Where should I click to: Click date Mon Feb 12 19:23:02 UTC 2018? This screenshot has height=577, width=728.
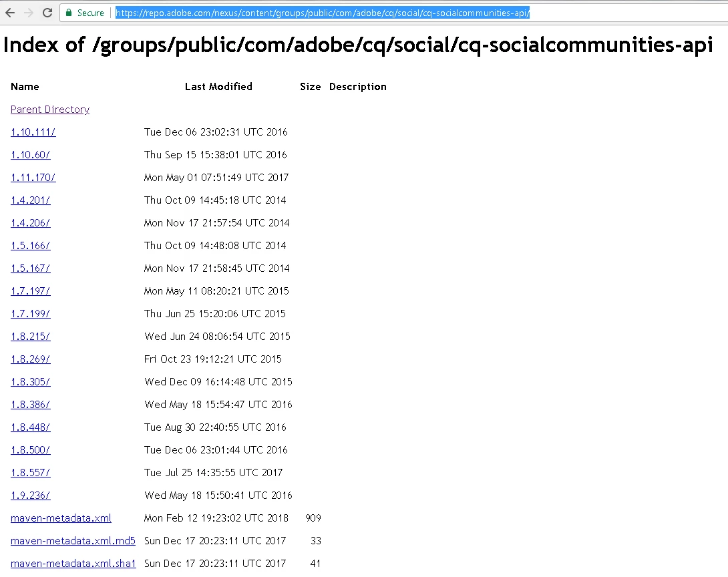point(216,518)
